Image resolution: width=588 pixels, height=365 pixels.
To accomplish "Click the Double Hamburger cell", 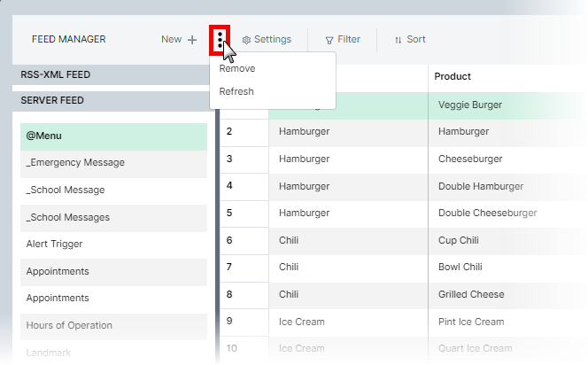I will pos(507,187).
